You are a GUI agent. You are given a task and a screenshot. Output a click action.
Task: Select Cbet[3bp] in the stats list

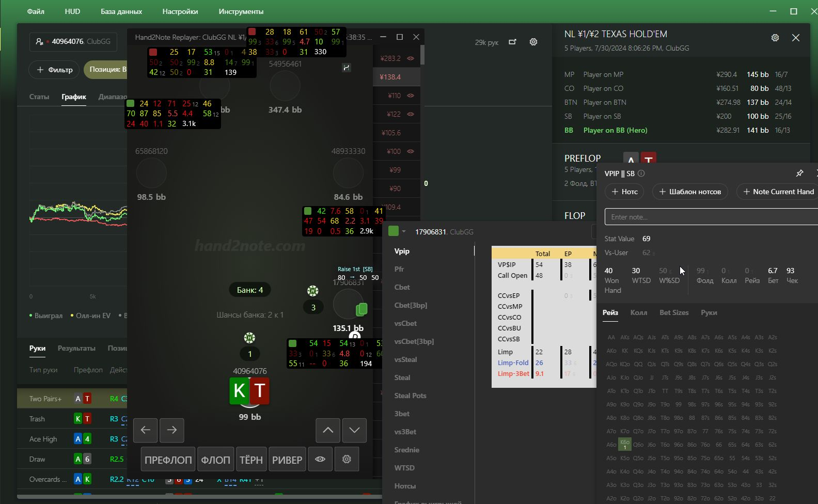coord(411,305)
